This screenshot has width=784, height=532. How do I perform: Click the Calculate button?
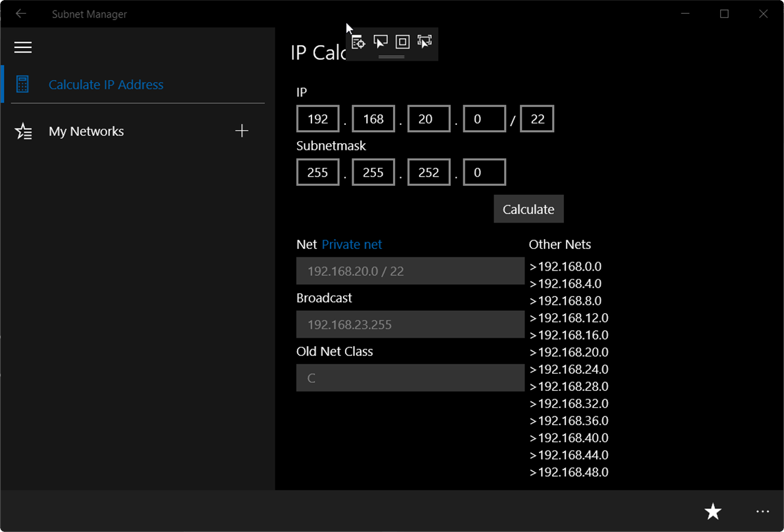click(528, 209)
